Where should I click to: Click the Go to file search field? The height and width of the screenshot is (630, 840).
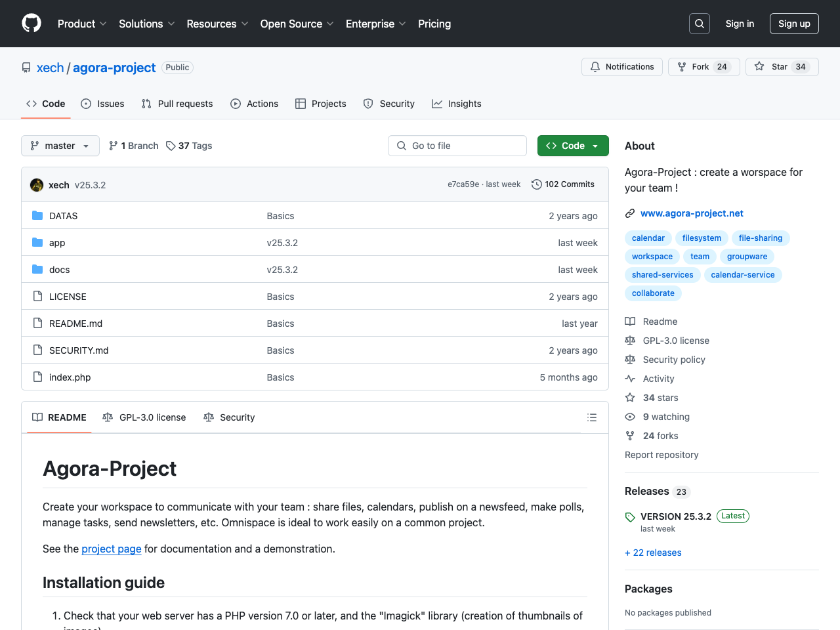(457, 146)
